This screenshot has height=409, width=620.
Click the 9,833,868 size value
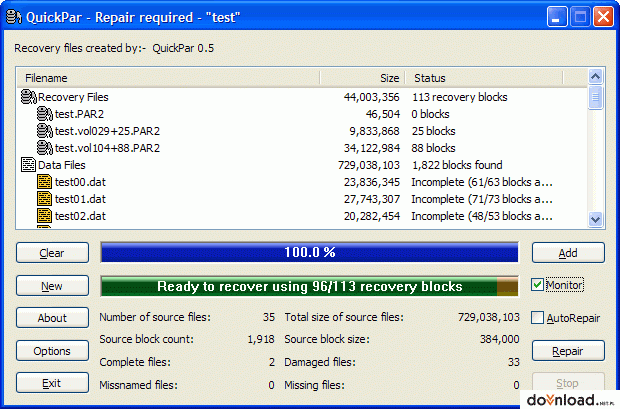(x=374, y=131)
